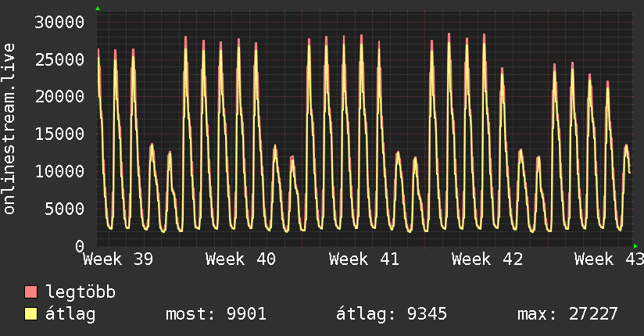Viewport: 644px width, 336px height.
Task: Click the Week 39 axis label
Action: [118, 259]
